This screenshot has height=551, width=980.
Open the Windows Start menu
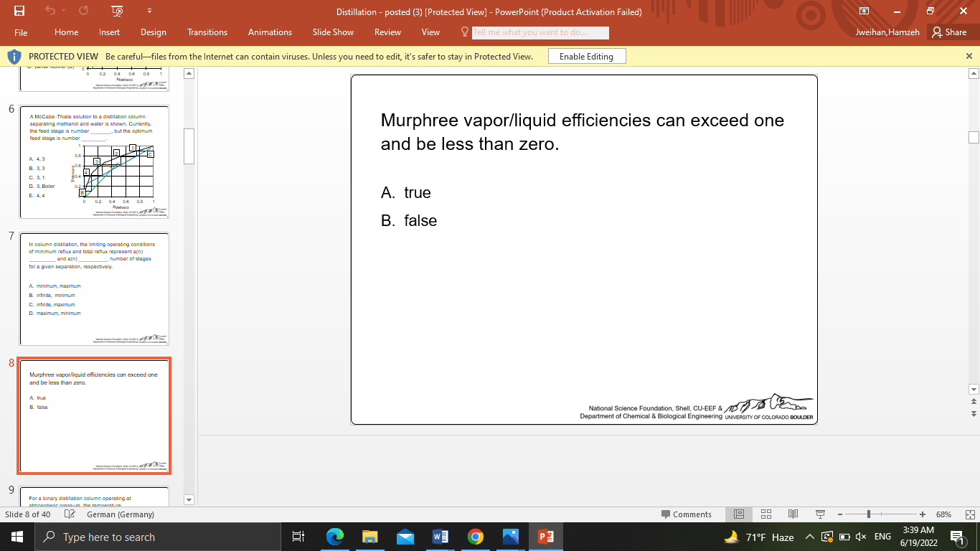[17, 537]
